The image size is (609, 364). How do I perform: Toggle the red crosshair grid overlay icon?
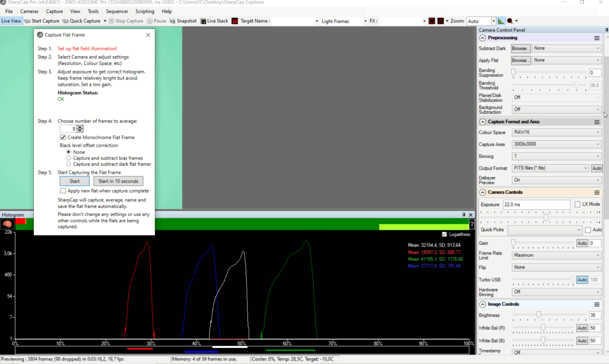441,21
